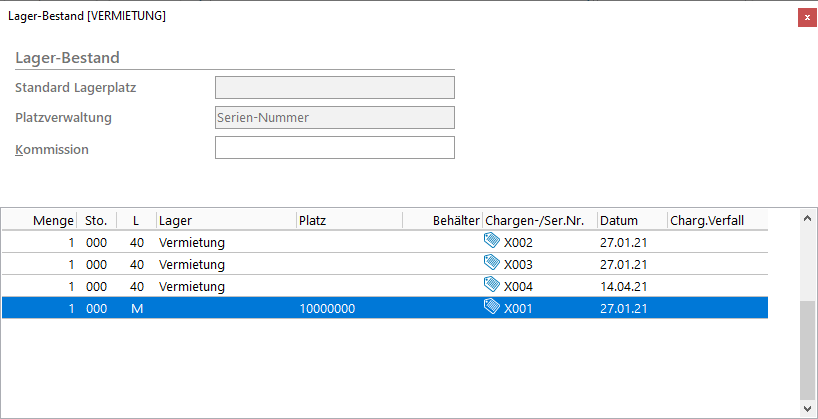Click the tag icon next to X003
The width and height of the screenshot is (818, 419).
point(491,263)
